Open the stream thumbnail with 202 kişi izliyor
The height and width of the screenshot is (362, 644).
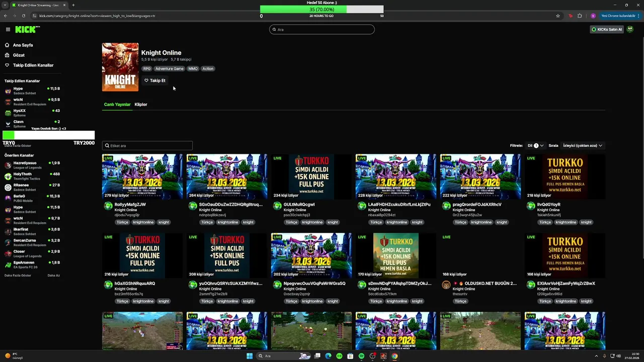pyautogui.click(x=311, y=256)
